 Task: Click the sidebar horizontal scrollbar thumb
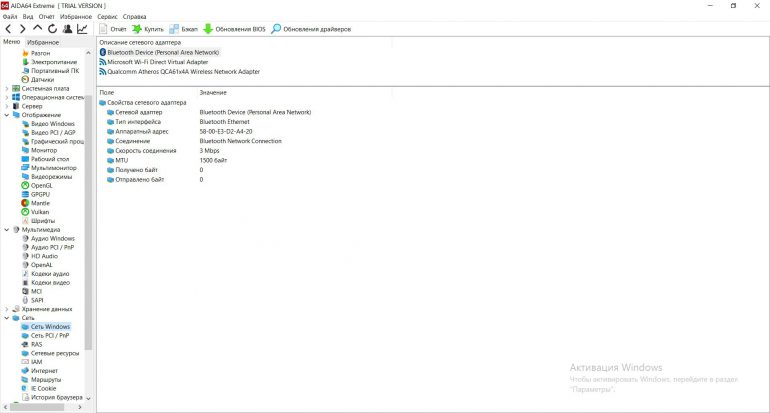click(x=38, y=407)
